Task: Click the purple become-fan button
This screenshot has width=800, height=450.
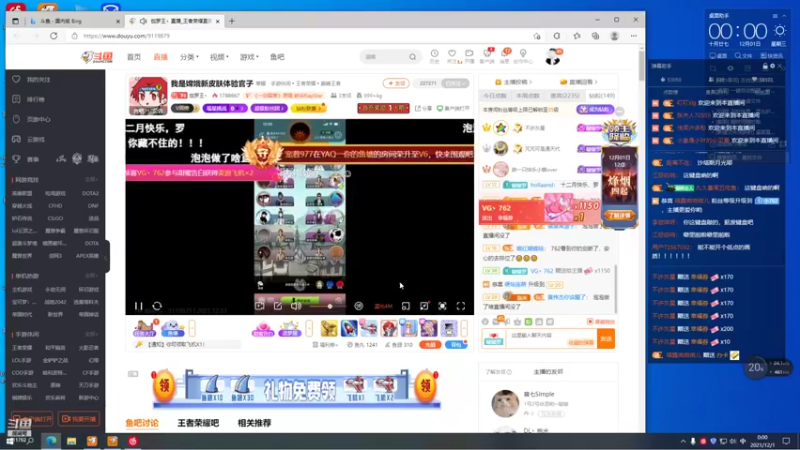Action: click(595, 110)
